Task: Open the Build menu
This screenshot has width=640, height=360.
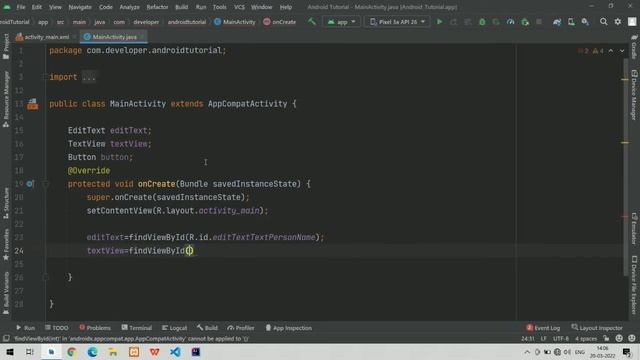Action: [181, 7]
